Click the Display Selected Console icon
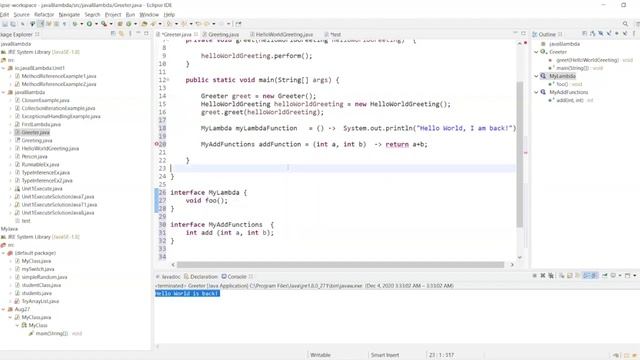 [613, 276]
